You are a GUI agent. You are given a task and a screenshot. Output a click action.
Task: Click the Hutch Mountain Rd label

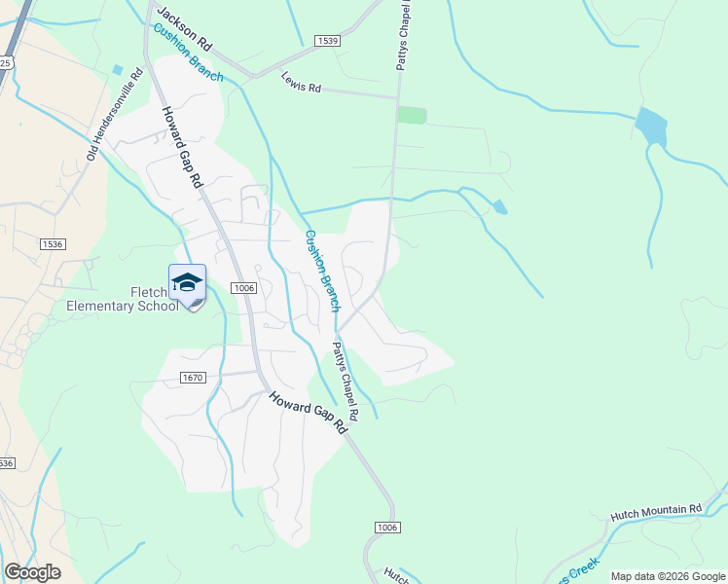(x=656, y=513)
